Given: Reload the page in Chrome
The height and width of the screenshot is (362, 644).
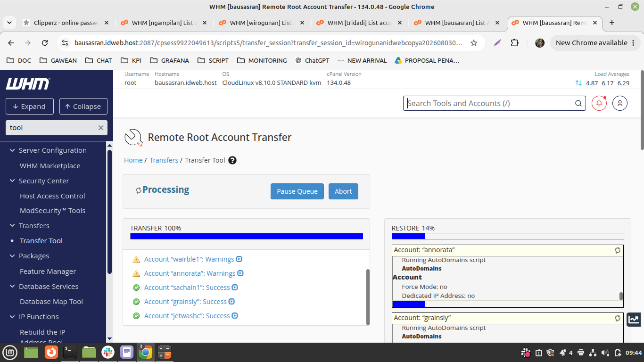Looking at the screenshot, I should click(x=45, y=43).
